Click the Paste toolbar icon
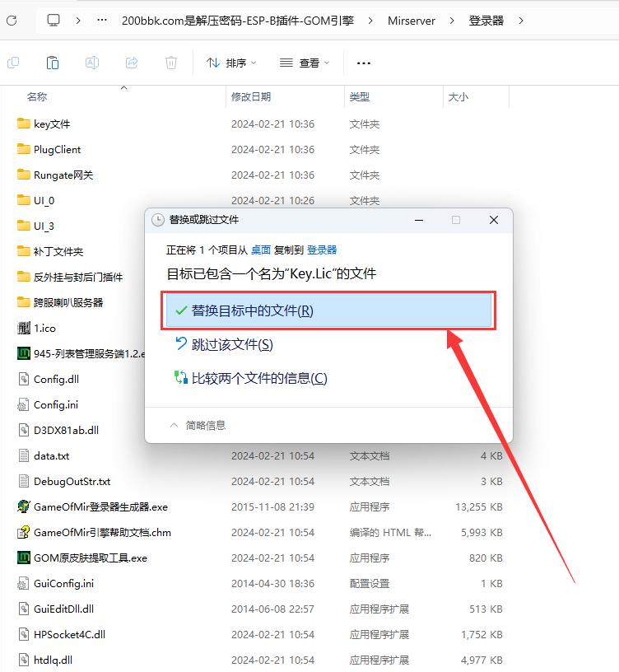619x672 pixels. [x=53, y=63]
